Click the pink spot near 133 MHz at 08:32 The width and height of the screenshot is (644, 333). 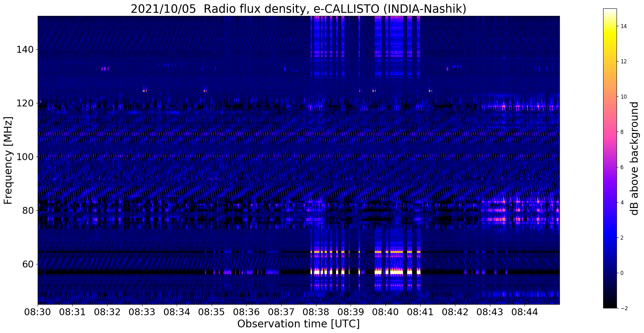point(105,69)
